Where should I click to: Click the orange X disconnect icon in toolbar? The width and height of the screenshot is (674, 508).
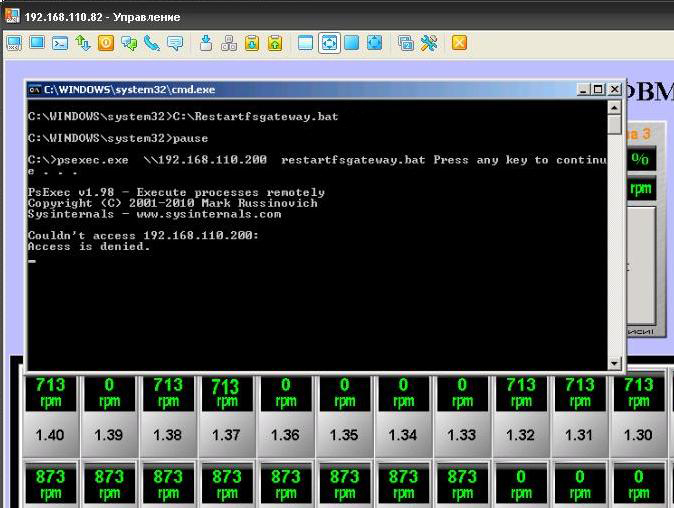pos(459,43)
